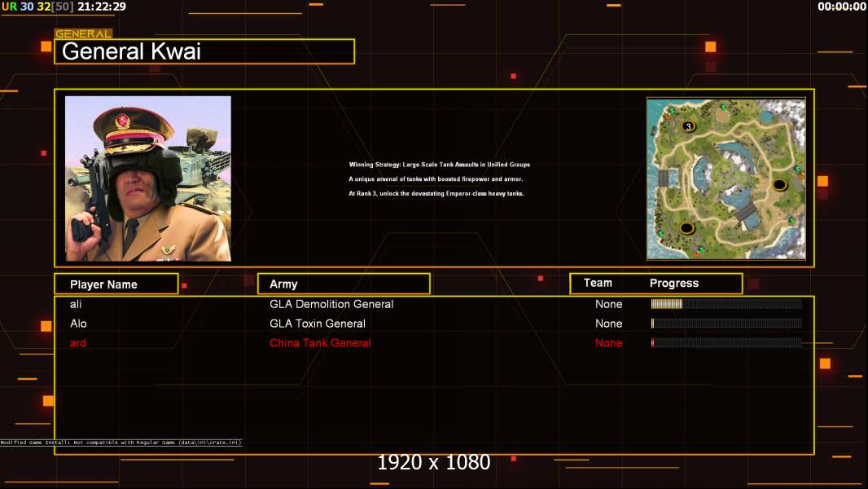Screen dimensions: 868x489
Task: Click the black circle marker on map's right side
Action: click(x=779, y=184)
